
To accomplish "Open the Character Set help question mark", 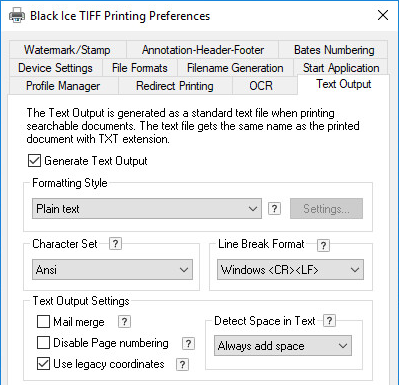I will [115, 244].
